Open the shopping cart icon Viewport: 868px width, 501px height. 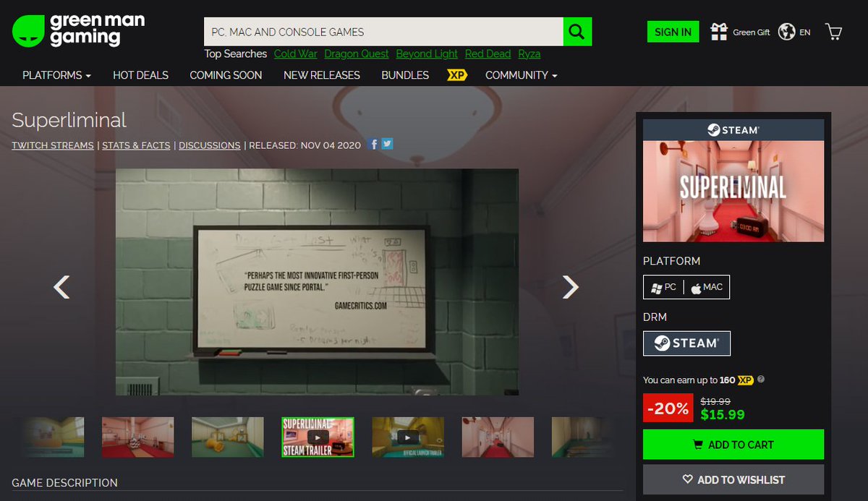click(x=833, y=32)
